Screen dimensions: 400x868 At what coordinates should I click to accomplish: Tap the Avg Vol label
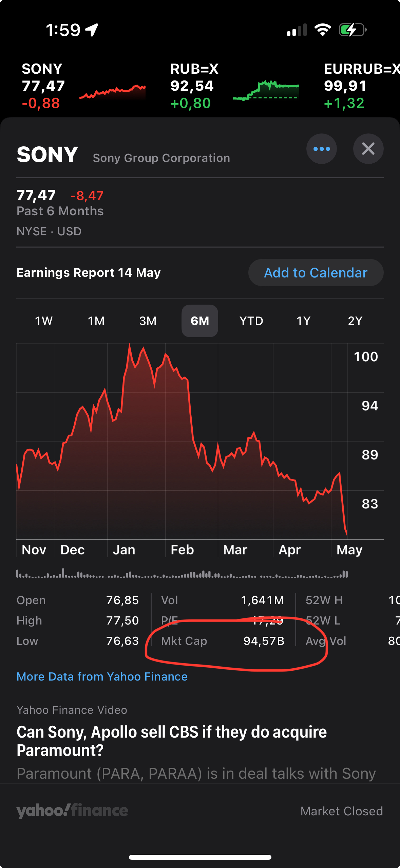[x=326, y=641]
